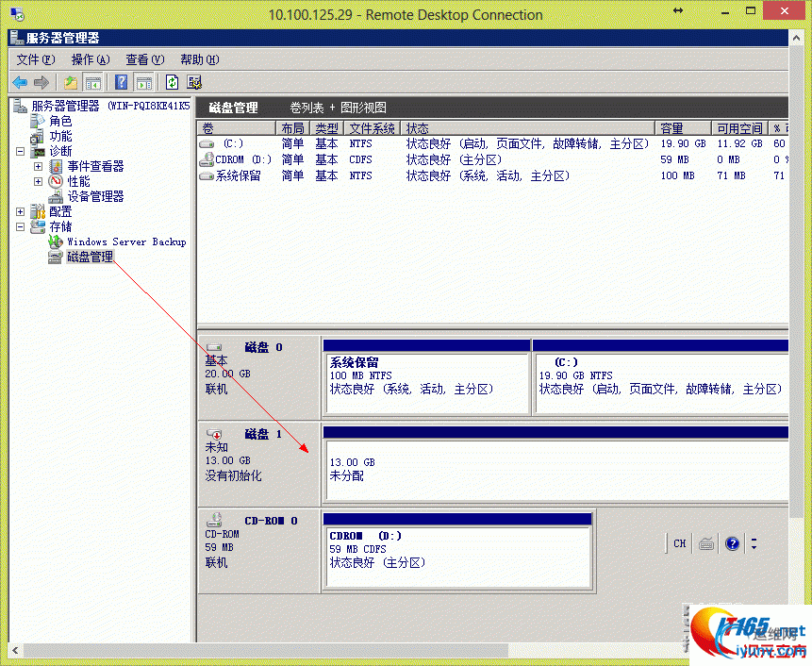812x666 pixels.
Task: Select 存储 in the tree
Action: (60, 226)
